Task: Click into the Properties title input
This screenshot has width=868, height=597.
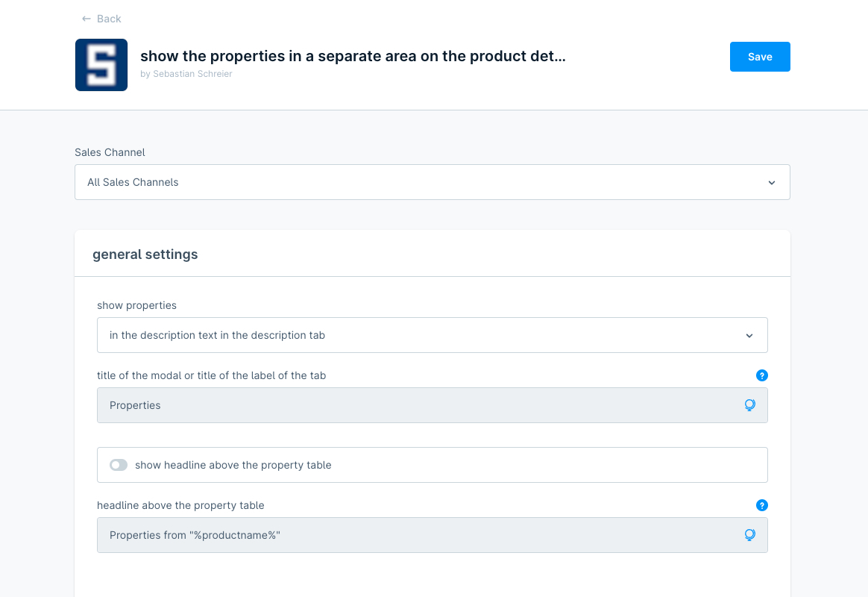Action: pos(418,405)
